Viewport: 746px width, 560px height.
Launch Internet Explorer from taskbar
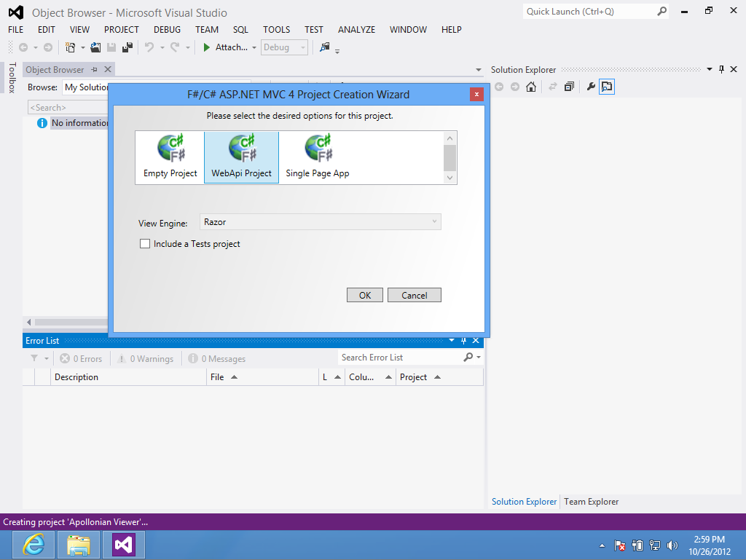33,545
